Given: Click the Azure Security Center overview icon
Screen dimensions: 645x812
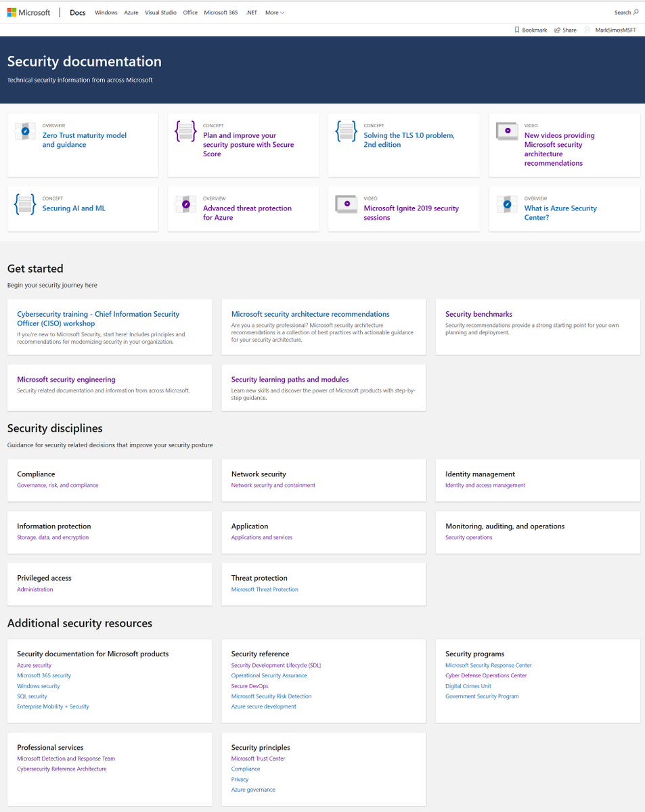Looking at the screenshot, I should [x=507, y=204].
